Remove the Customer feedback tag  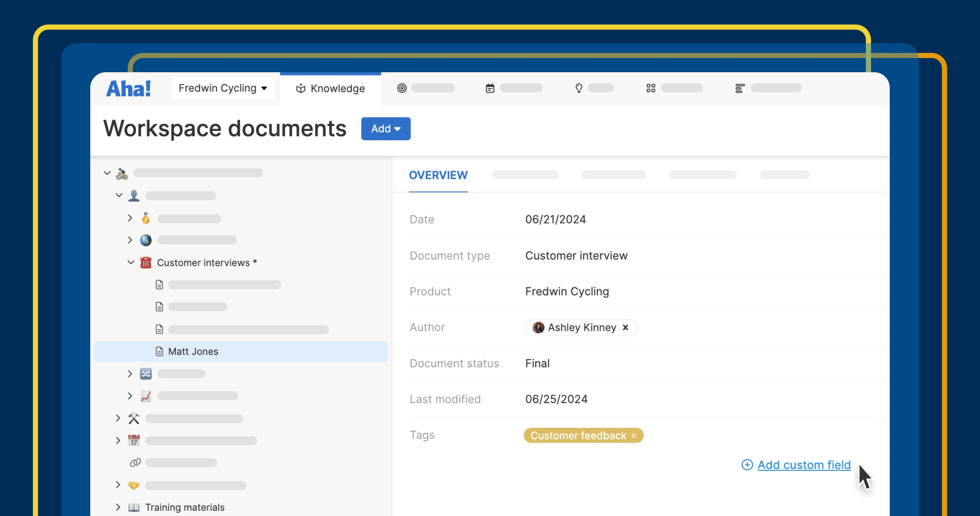click(x=634, y=435)
